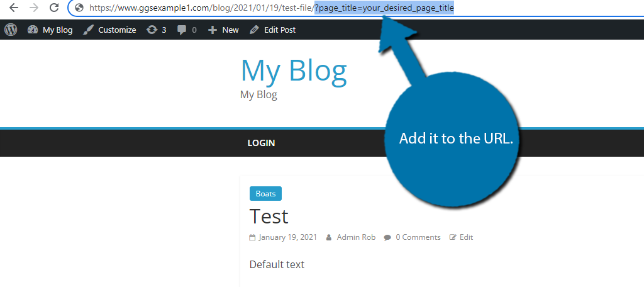Click the calendar icon beside the date
This screenshot has width=644, height=287.
[x=252, y=237]
